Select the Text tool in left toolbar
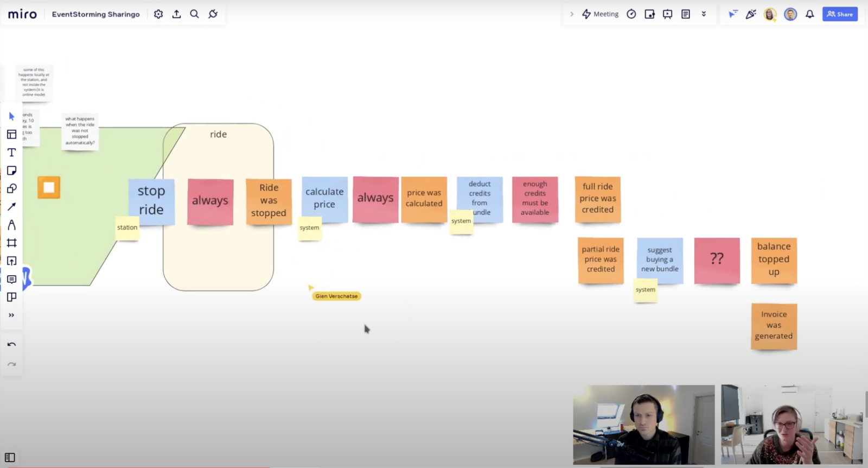This screenshot has width=868, height=468. click(11, 153)
